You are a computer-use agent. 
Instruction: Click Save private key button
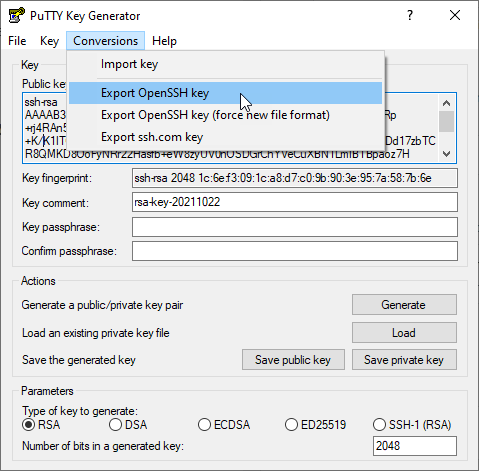[404, 360]
